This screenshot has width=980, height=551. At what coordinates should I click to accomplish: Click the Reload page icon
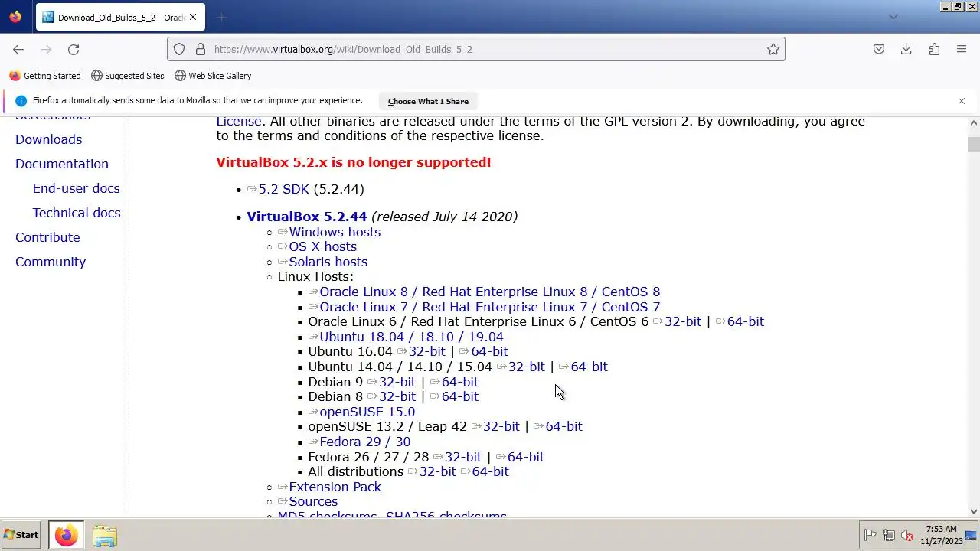tap(73, 49)
